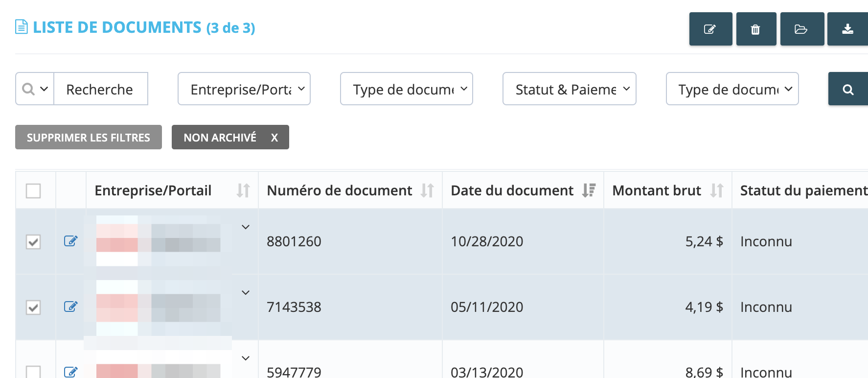Image resolution: width=868 pixels, height=378 pixels.
Task: Download selected documents
Action: tap(847, 29)
